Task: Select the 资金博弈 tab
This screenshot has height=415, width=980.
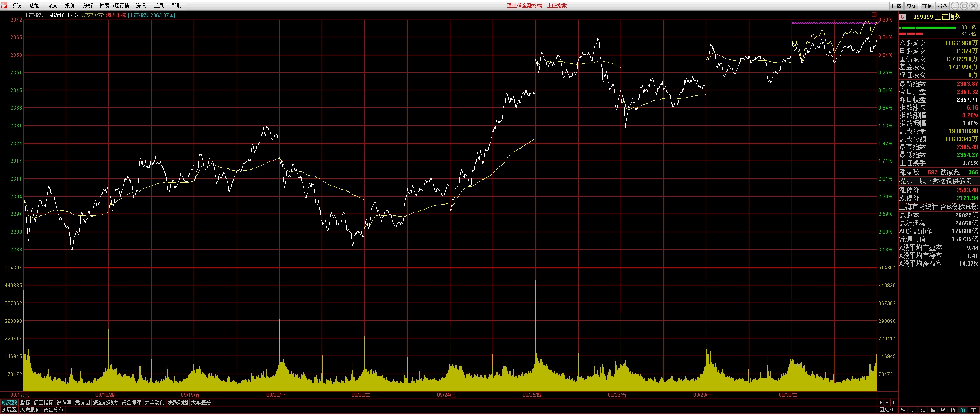Action: pyautogui.click(x=131, y=403)
